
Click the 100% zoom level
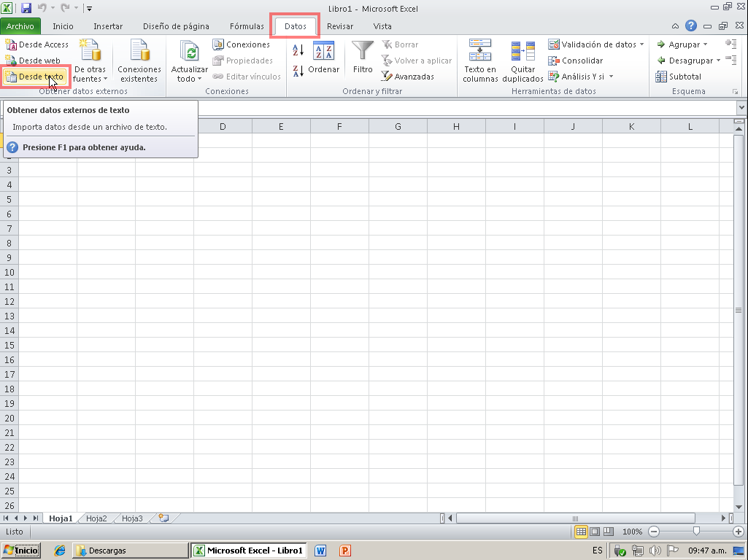pos(632,532)
